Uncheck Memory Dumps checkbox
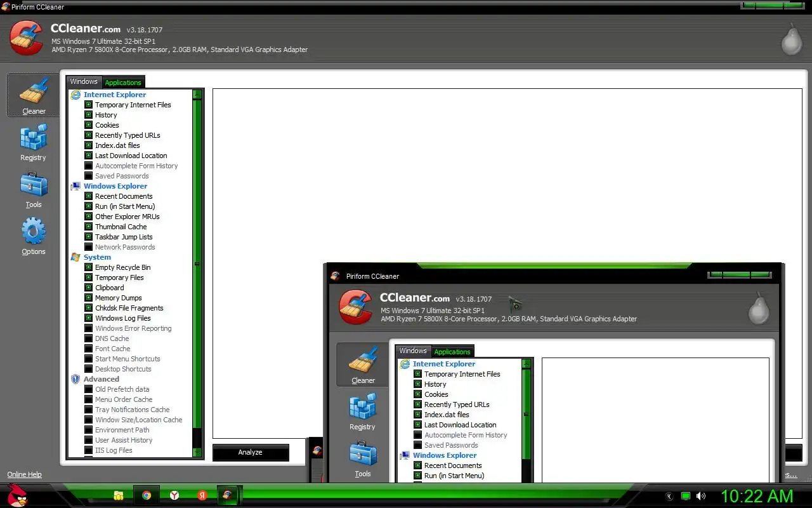Screen dimensions: 812x508 [89, 298]
